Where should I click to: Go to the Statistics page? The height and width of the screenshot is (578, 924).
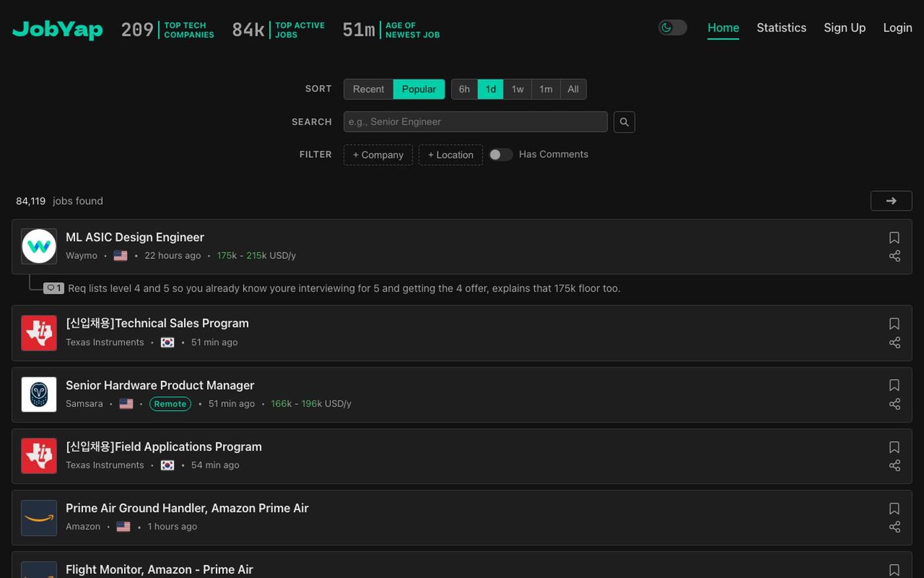pyautogui.click(x=781, y=28)
